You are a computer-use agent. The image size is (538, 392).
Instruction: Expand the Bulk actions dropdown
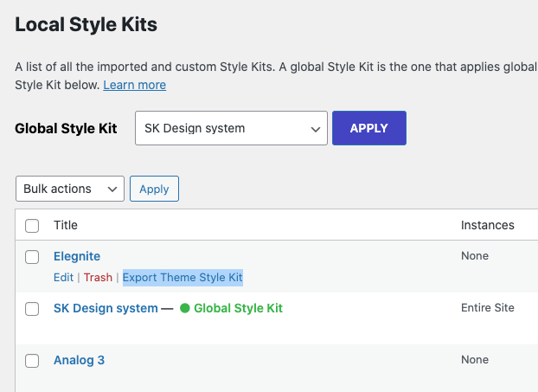[x=70, y=189]
